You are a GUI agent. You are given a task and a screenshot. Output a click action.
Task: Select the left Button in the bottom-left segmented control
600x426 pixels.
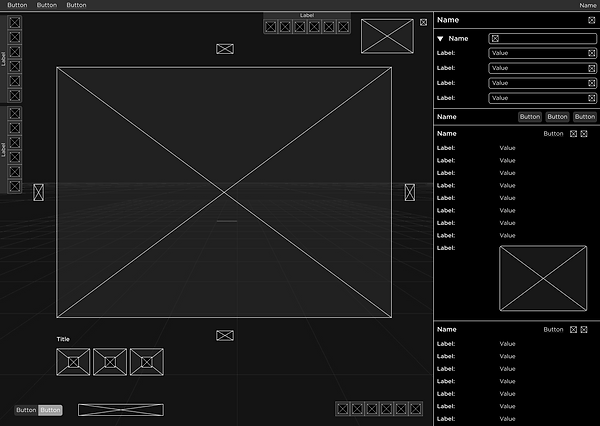26,410
